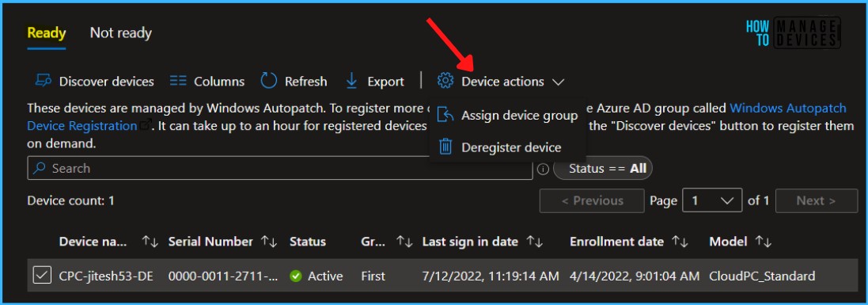Screen dimensions: 868x305
Task: Click the green Active status icon
Action: (x=296, y=276)
